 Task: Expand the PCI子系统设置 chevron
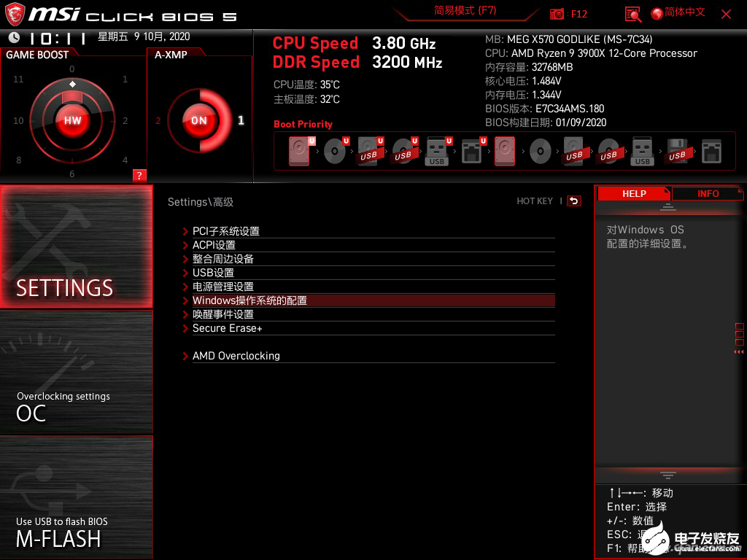coord(186,231)
